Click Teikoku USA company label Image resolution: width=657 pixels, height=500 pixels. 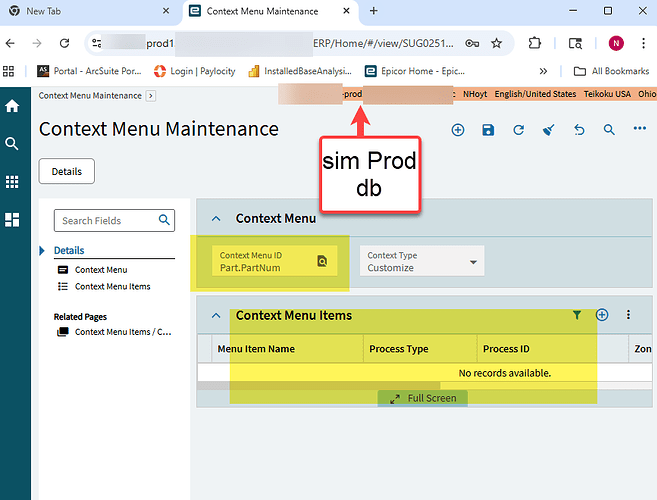[607, 94]
